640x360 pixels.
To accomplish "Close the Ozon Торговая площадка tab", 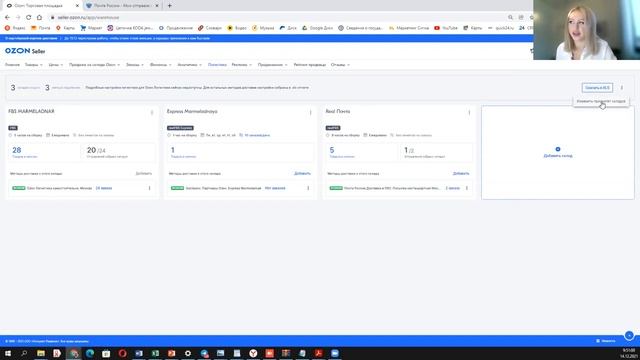I will [77, 6].
